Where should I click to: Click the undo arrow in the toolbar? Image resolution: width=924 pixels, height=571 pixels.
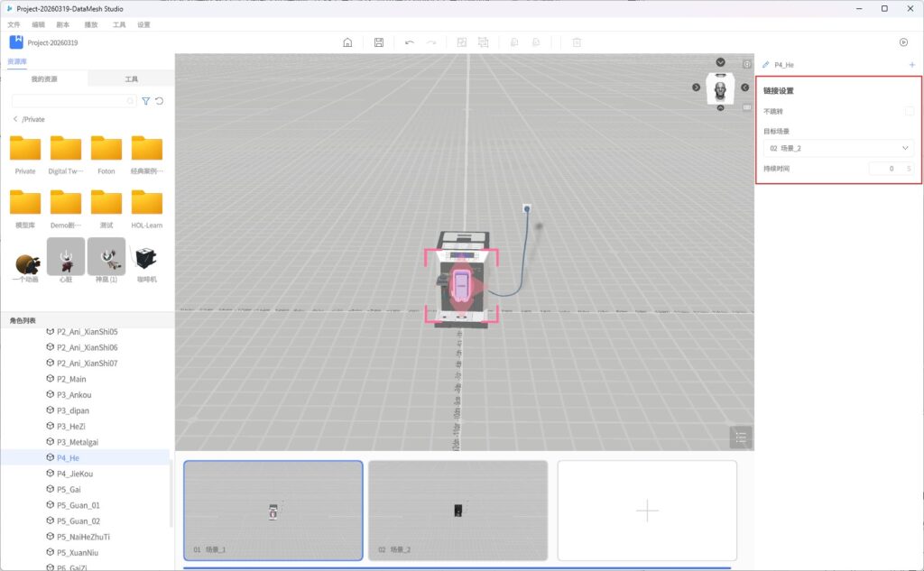click(x=410, y=42)
